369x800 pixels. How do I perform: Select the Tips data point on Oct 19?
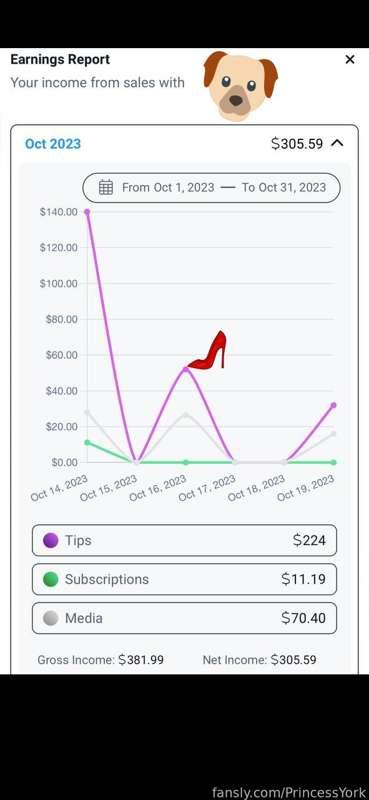(334, 405)
